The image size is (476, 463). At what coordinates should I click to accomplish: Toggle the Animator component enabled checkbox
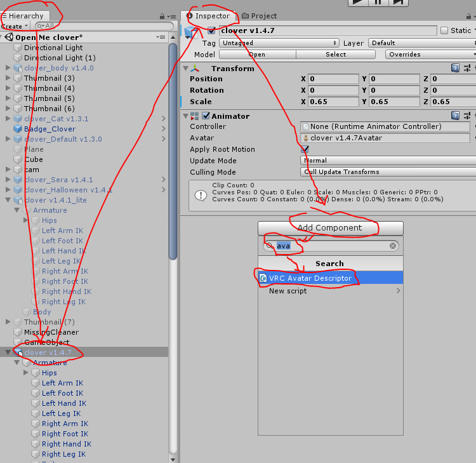click(x=206, y=116)
